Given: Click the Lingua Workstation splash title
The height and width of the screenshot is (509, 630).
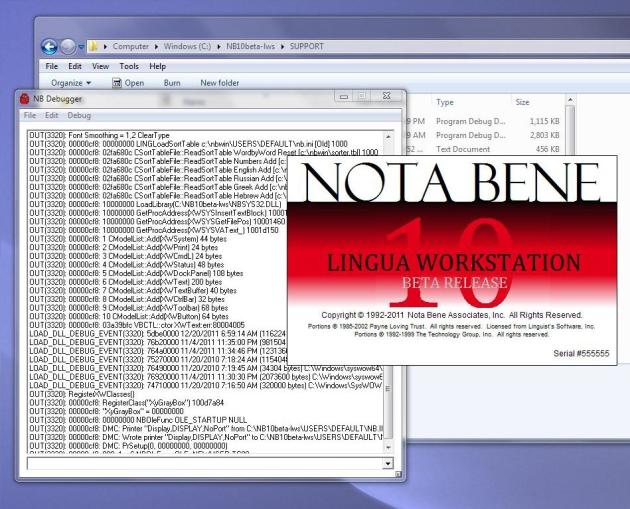Looking at the screenshot, I should [x=454, y=263].
